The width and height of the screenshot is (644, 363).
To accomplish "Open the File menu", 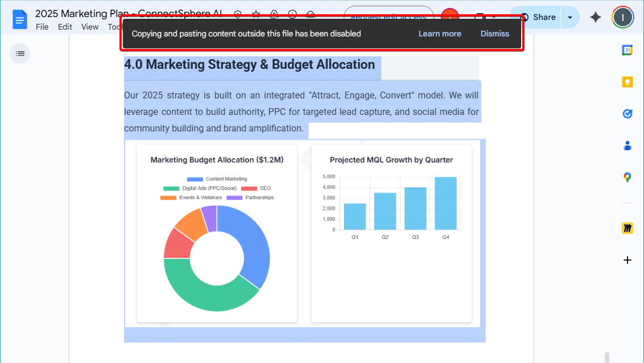I will coord(42,27).
